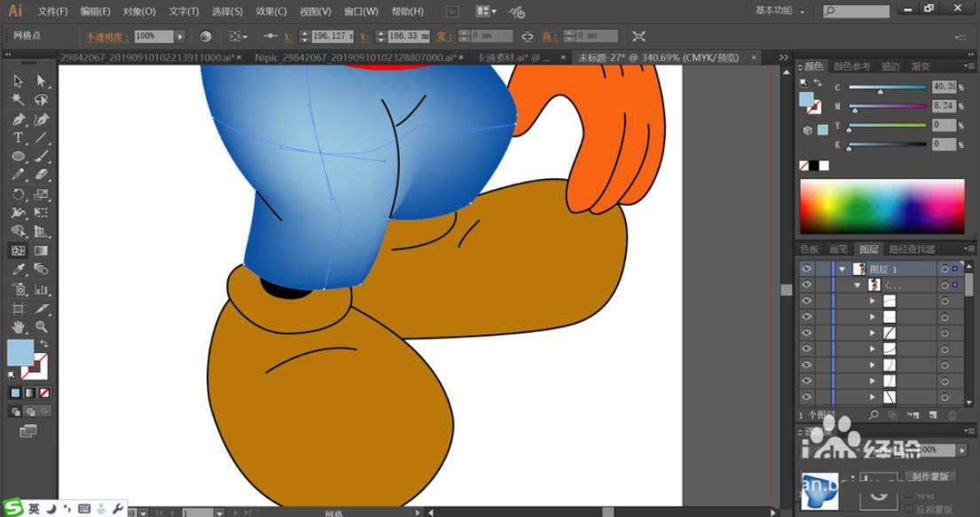Toggle visibility eye of third layer row
The height and width of the screenshot is (517, 980).
click(807, 302)
